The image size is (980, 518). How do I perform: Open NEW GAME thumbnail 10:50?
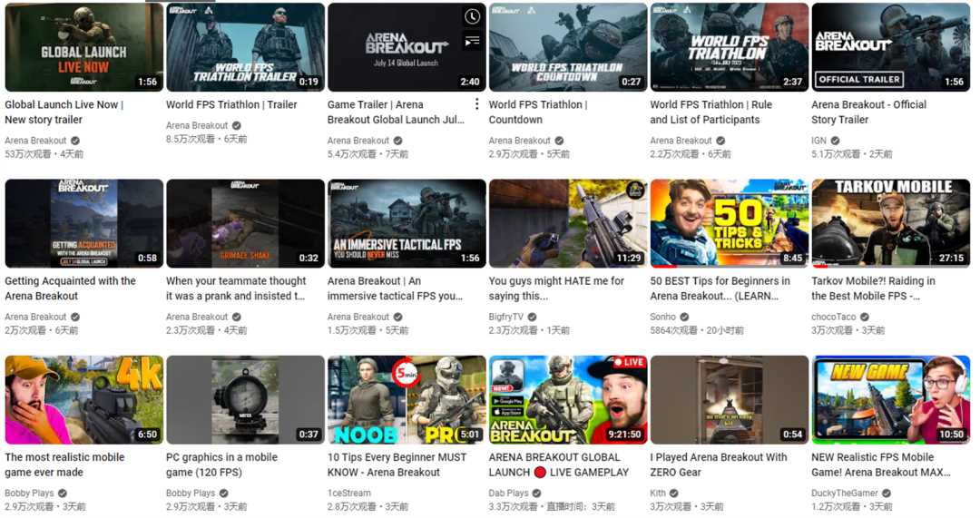click(x=891, y=400)
